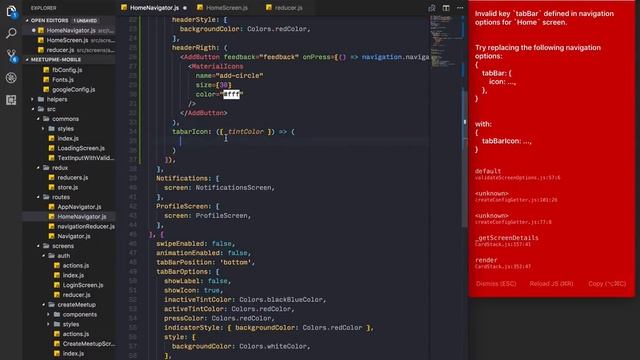Open the Explorer view in activity bar
Image resolution: width=640 pixels, height=360 pixels.
pos(11,11)
